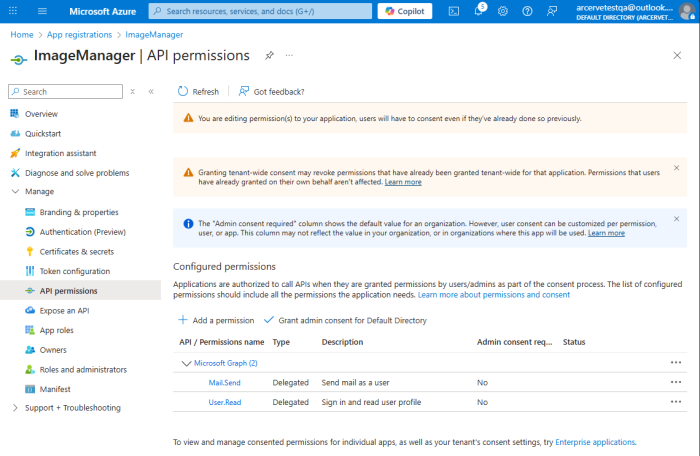Dismiss the tenant-wide consent warning banner
Viewport: 700px width, 456px height.
(x=677, y=167)
